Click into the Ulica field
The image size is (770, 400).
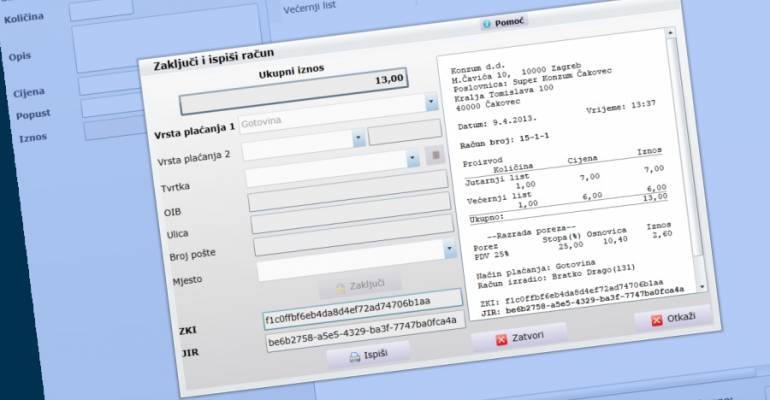pos(350,224)
